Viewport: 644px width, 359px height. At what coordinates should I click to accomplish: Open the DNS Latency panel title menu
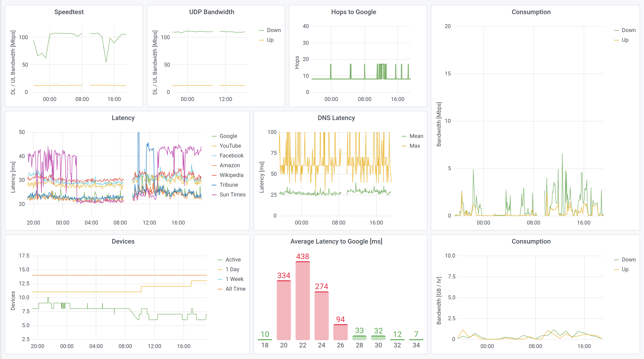coord(336,117)
